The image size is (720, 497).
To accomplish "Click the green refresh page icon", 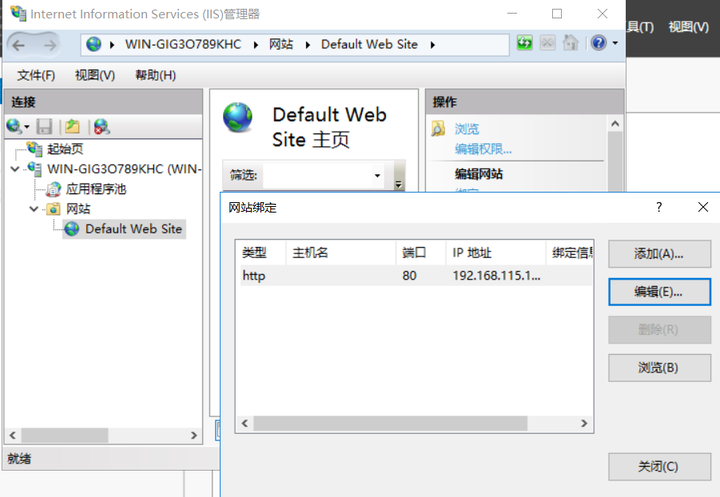I will click(524, 43).
